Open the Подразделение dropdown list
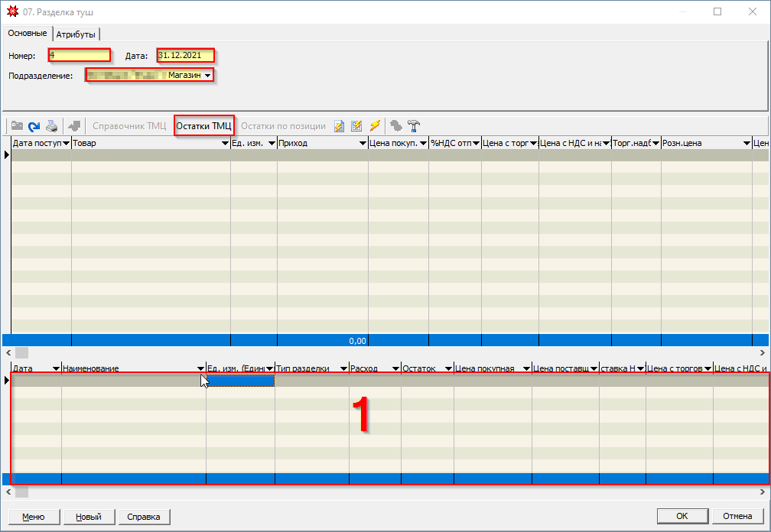The image size is (771, 532). 207,76
